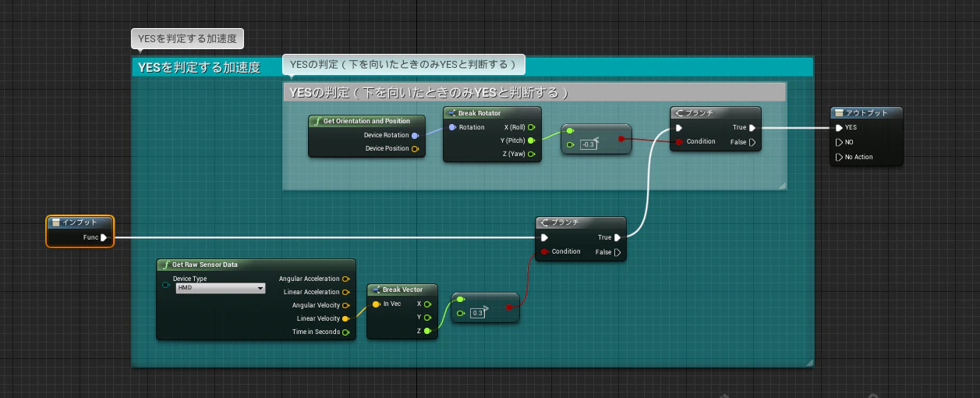Click the Z output pin on Break Vector
Viewport: 980px width, 398px height.
click(427, 331)
